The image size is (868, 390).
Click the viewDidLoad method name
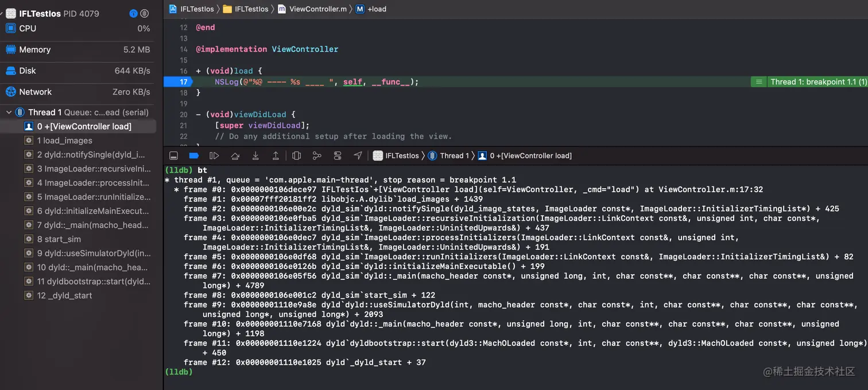[x=259, y=114]
